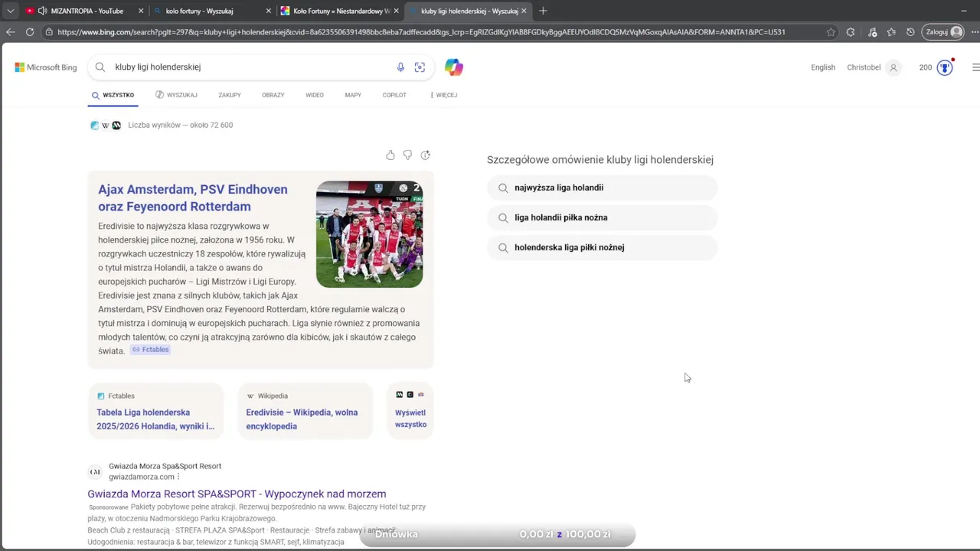The height and width of the screenshot is (551, 980).
Task: Open the Christobel account avatar
Action: coord(893,67)
